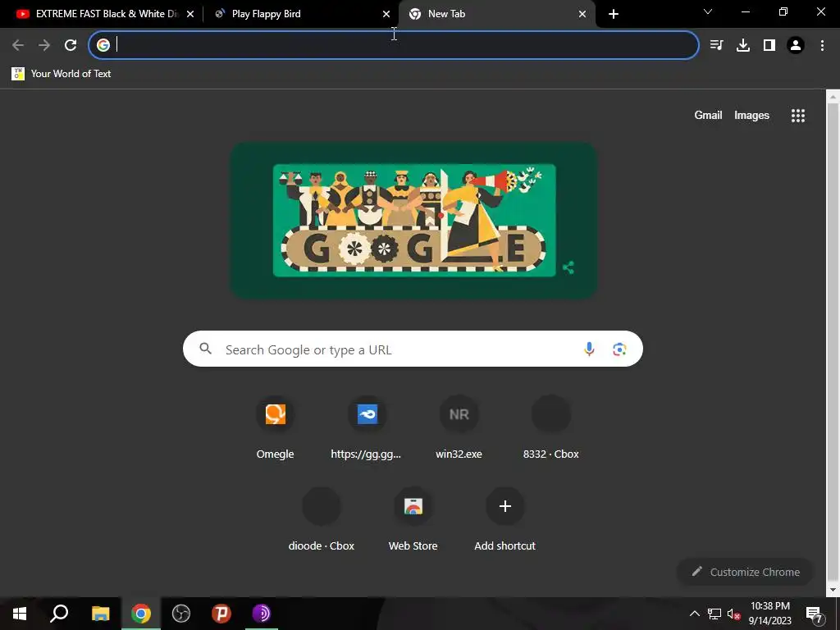Open the notification center icon

[815, 614]
